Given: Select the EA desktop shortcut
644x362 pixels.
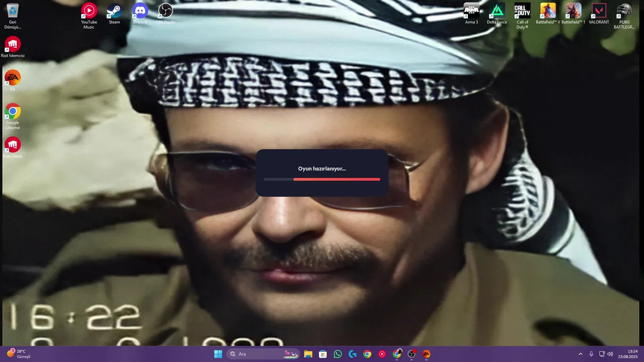Looking at the screenshot, I should (13, 80).
